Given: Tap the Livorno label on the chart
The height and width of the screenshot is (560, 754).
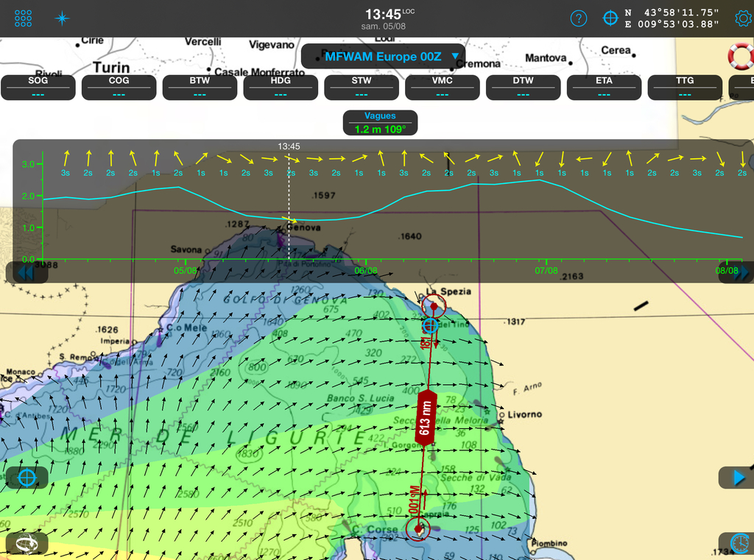Looking at the screenshot, I should coord(524,414).
